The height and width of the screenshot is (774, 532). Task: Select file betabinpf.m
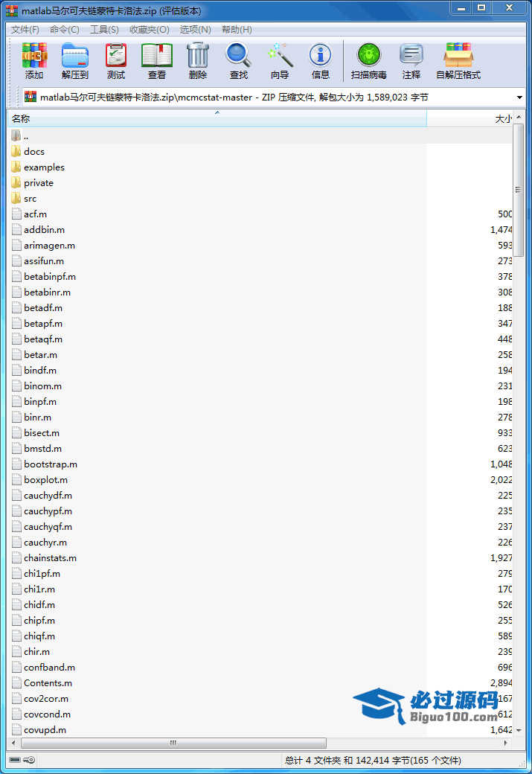point(43,276)
